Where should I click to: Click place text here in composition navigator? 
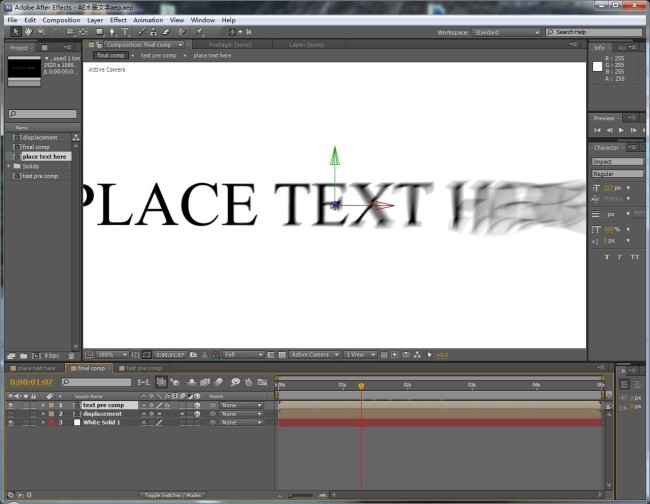212,55
